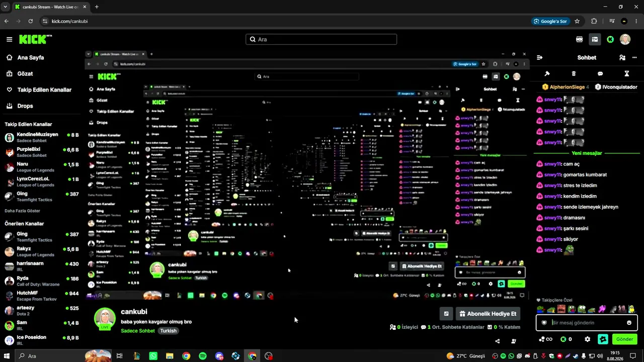Open KendineMuzisyen followed channel
The image size is (644, 362).
click(41, 137)
